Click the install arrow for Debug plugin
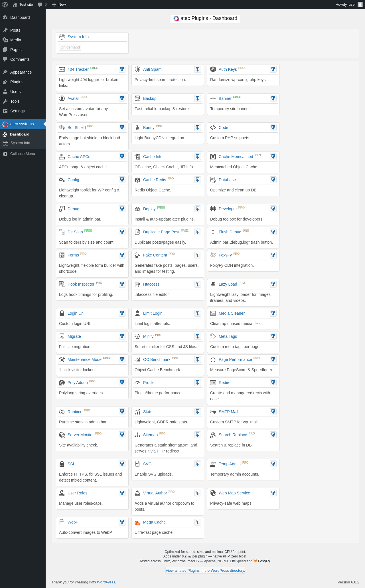The height and width of the screenshot is (588, 365). 122,209
